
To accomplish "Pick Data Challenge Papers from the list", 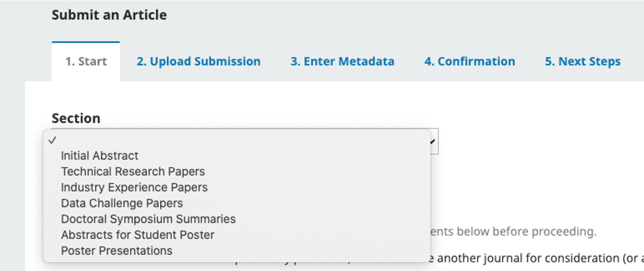I will tap(121, 203).
